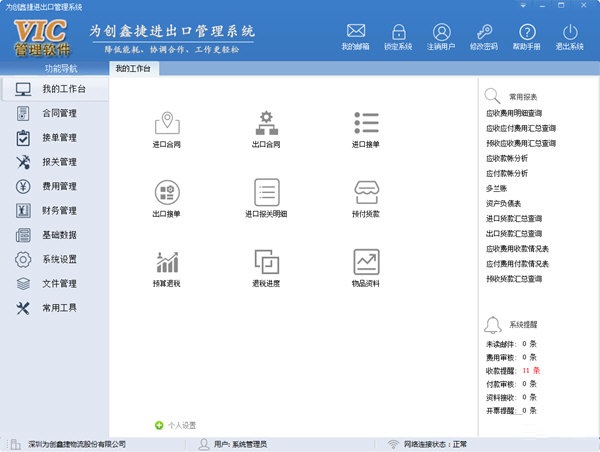Switch to the 我的工作台 tab
Viewport: 600px width, 452px height.
[132, 68]
